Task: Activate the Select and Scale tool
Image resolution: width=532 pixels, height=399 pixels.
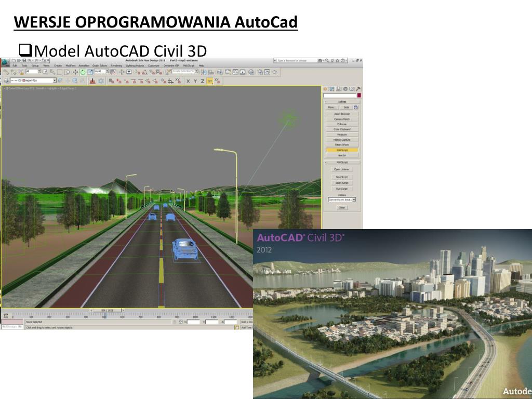Action: [x=90, y=72]
